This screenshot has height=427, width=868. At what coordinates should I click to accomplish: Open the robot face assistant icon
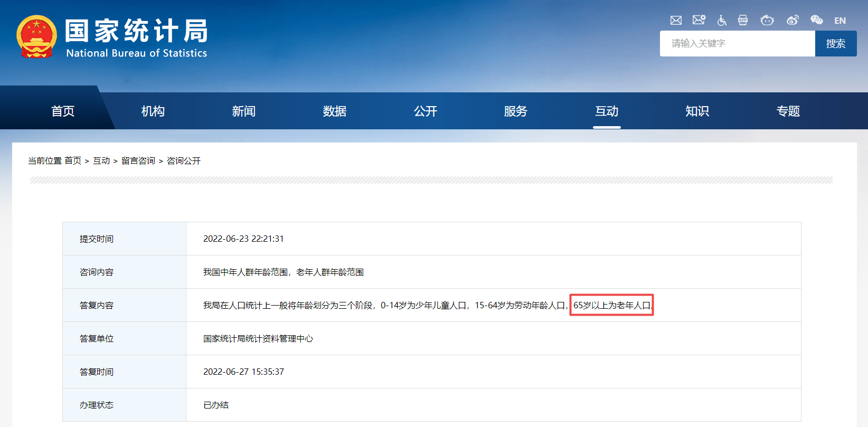point(767,20)
